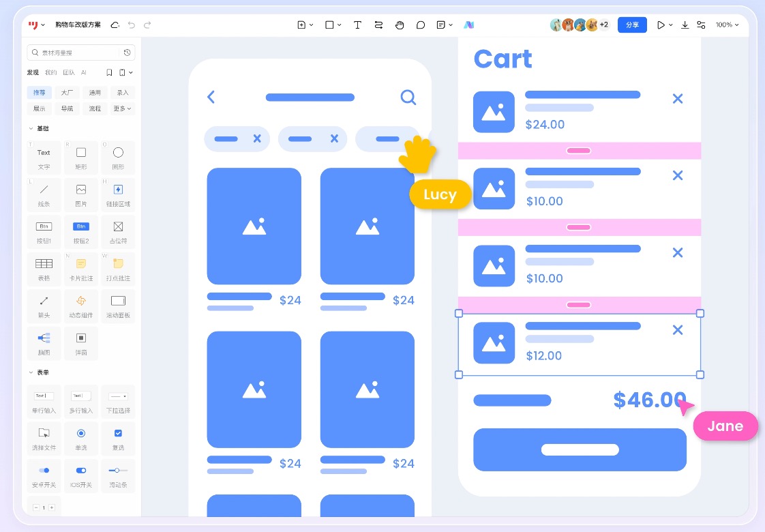Click the 分享 share button
The image size is (765, 532).
point(632,25)
